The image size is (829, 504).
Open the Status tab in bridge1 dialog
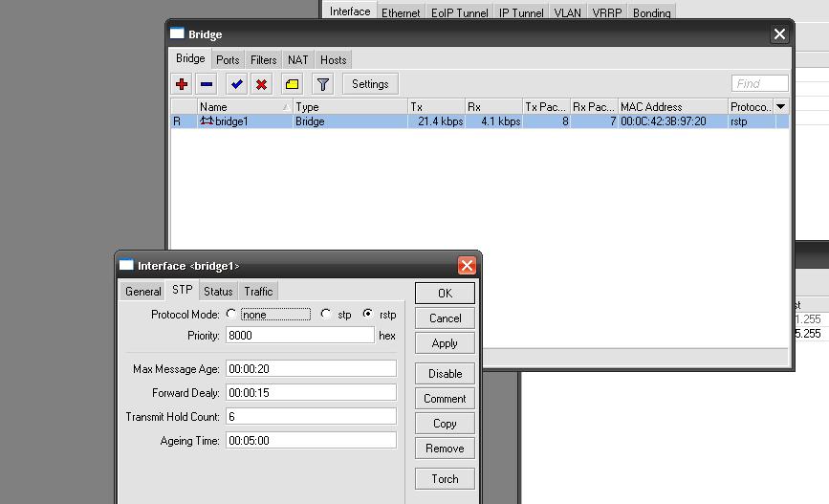click(217, 291)
